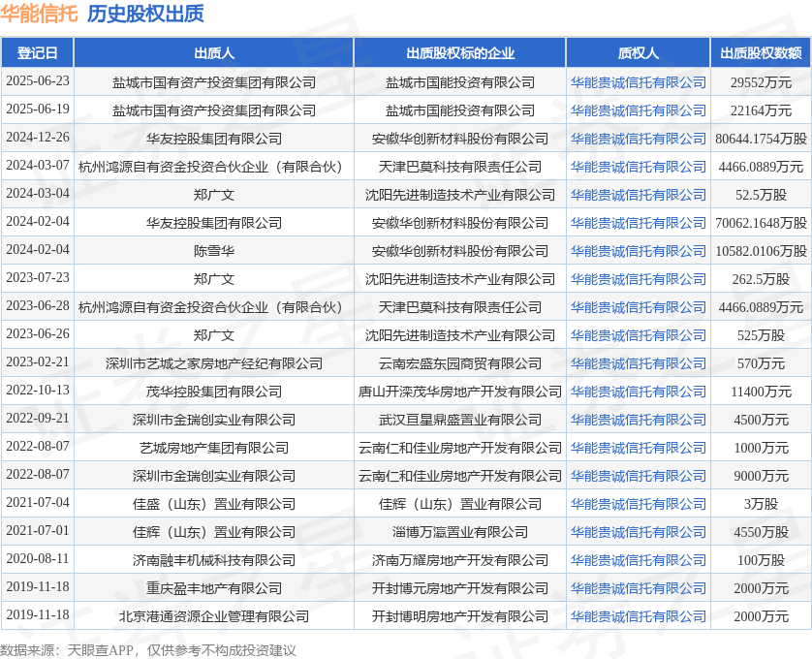Select the amount 3万股
This screenshot has height=659, width=812.
pos(761,504)
